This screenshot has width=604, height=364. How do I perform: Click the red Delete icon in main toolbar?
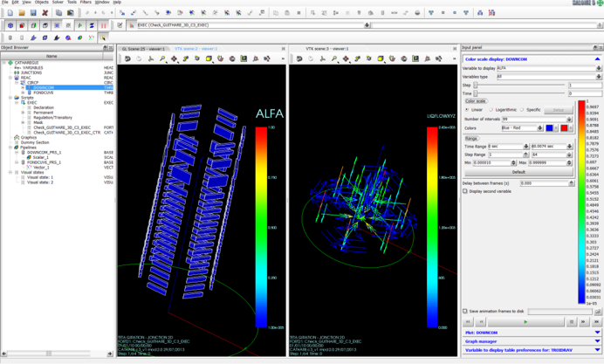point(45,13)
